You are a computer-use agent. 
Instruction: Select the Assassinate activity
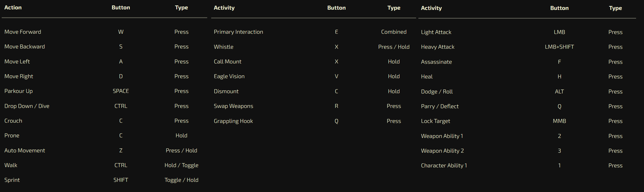(437, 62)
